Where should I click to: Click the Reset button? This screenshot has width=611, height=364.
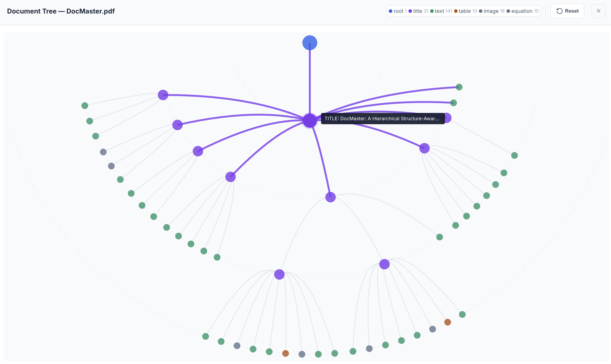[567, 11]
